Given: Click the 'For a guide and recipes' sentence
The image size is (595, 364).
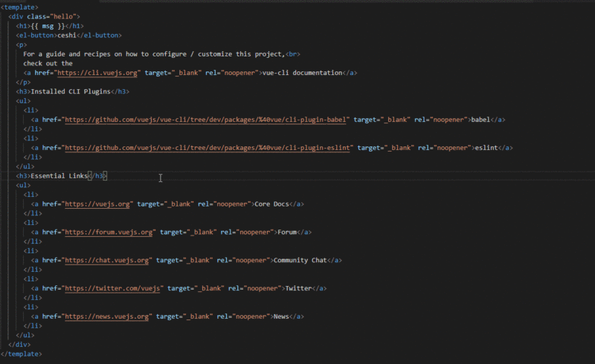Looking at the screenshot, I should (154, 53).
